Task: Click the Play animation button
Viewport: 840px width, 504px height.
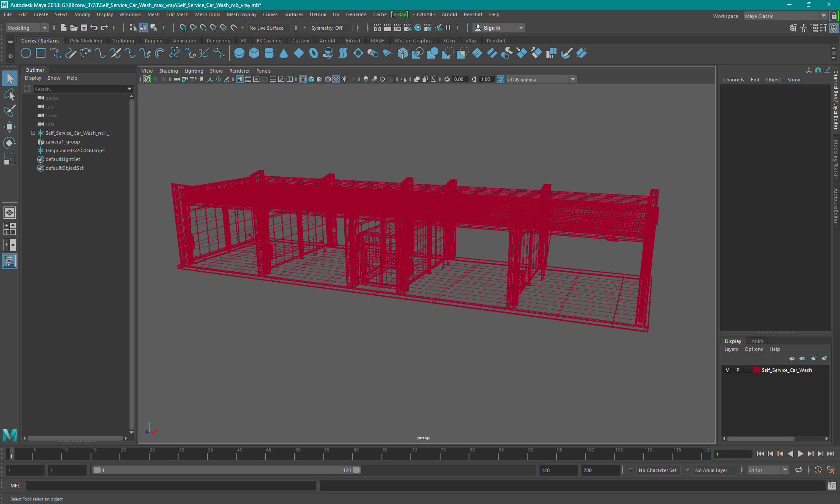Action: coord(802,454)
